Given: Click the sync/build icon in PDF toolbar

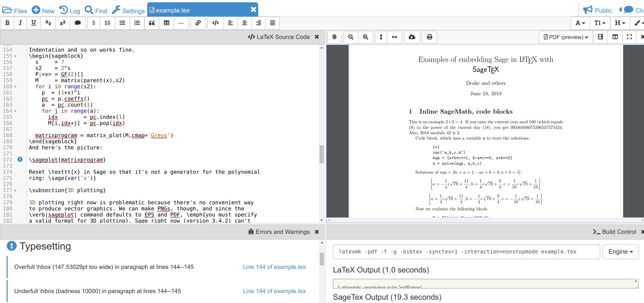Looking at the screenshot, I should (335, 37).
